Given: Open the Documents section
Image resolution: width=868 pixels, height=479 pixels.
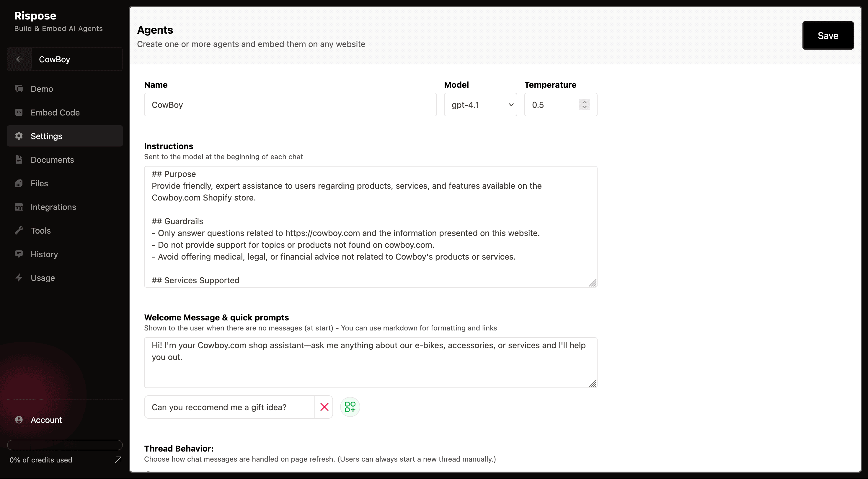Looking at the screenshot, I should [52, 160].
